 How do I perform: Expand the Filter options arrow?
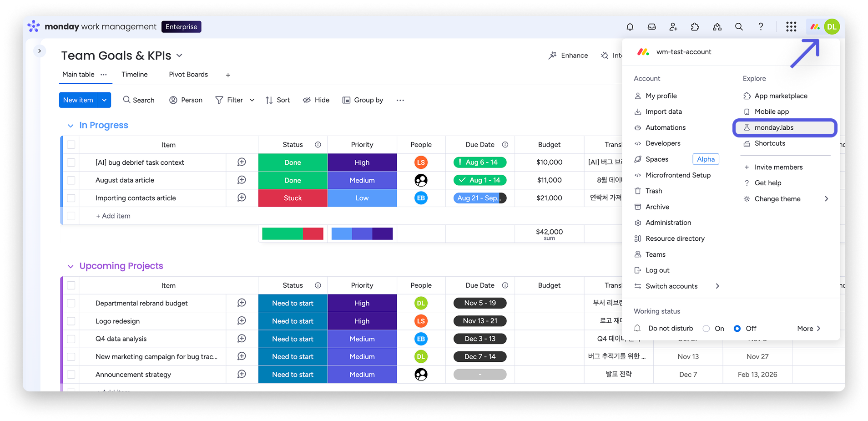[252, 100]
